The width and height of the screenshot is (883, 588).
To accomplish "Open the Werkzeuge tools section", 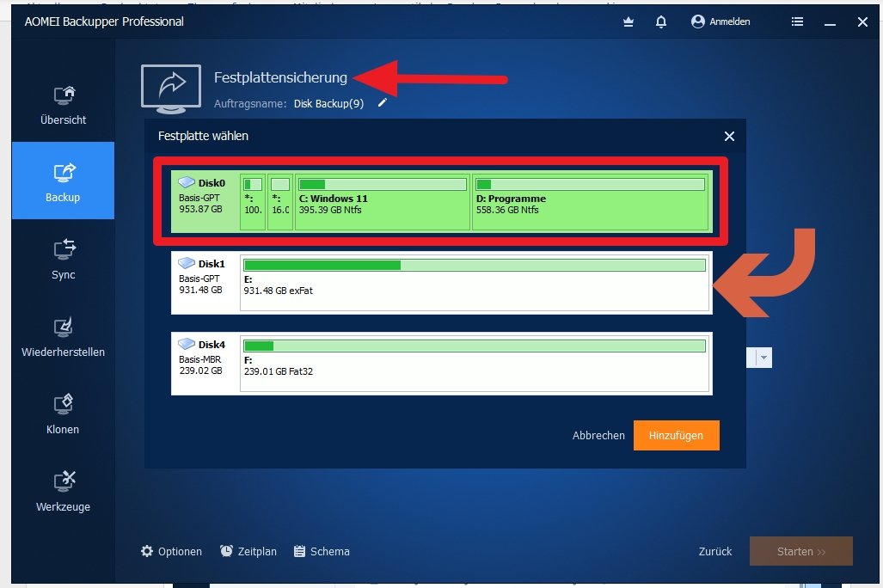I will click(x=63, y=490).
